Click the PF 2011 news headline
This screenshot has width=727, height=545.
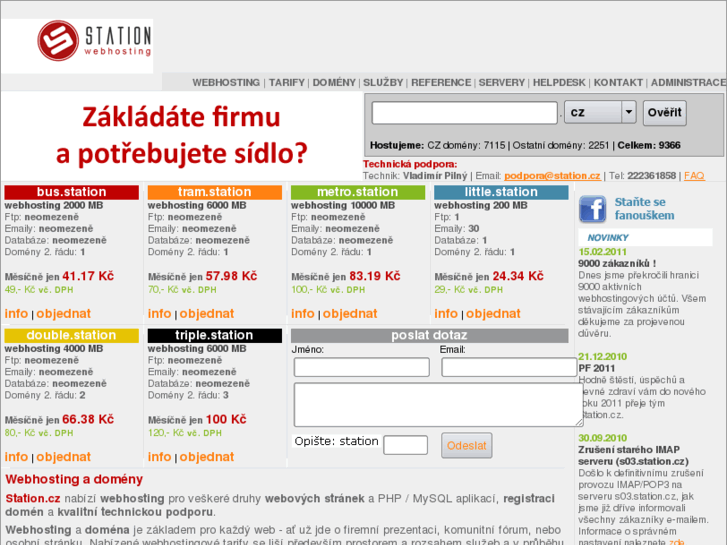(596, 368)
